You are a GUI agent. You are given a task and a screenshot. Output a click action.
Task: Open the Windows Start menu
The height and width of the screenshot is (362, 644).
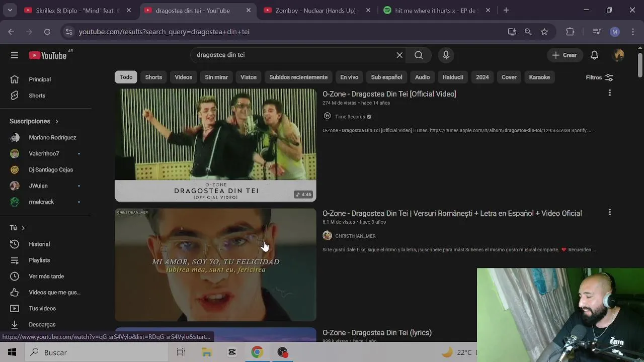(x=12, y=352)
